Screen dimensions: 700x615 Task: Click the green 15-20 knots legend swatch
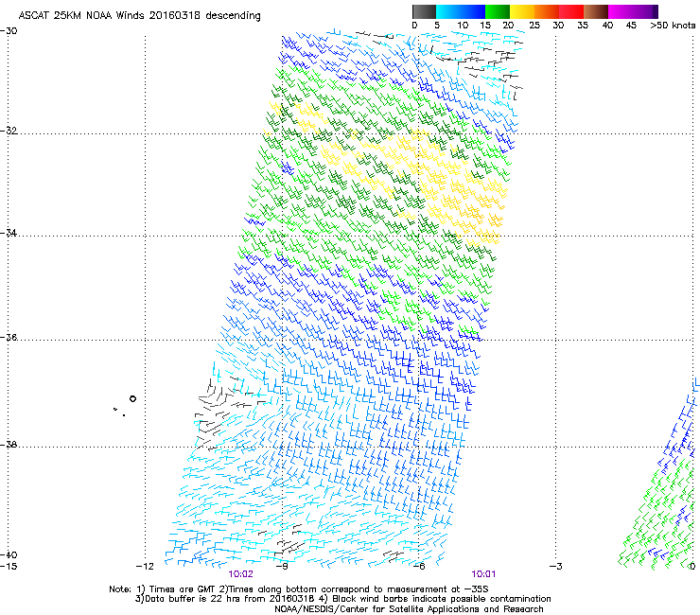pos(498,11)
